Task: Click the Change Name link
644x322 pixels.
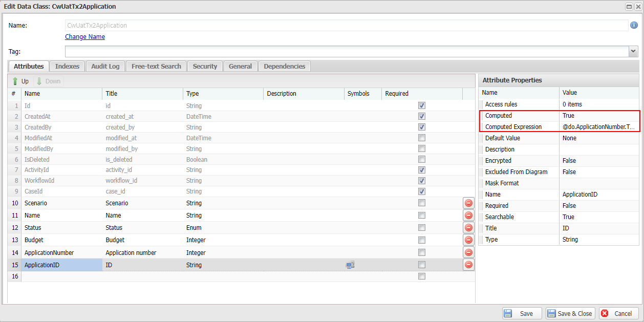Action: click(x=85, y=37)
